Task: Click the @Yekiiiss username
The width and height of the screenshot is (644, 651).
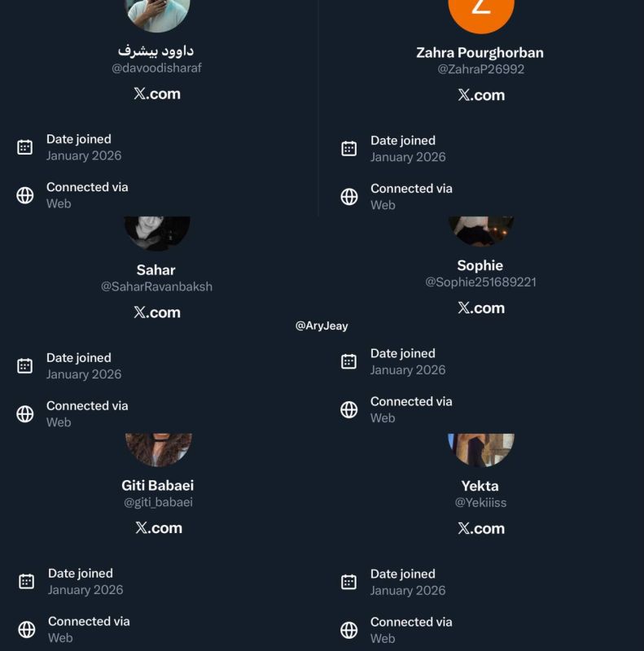Action: [480, 503]
